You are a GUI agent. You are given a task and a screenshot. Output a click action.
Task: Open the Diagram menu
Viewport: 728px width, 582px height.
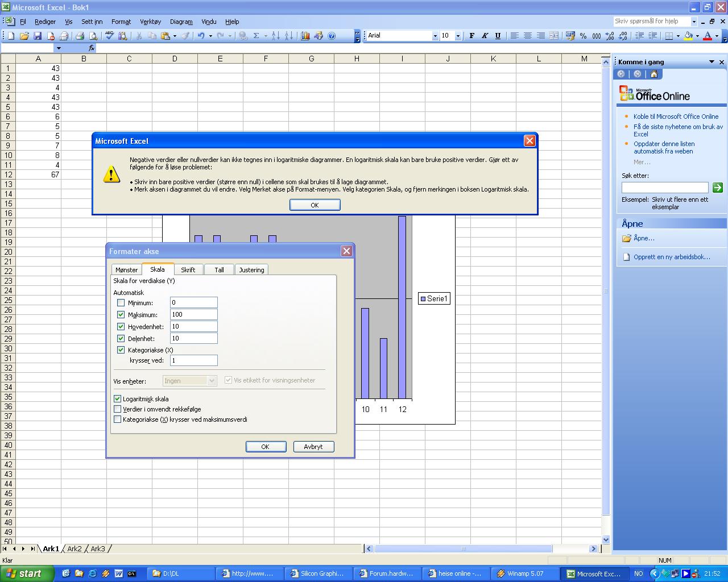coord(181,22)
